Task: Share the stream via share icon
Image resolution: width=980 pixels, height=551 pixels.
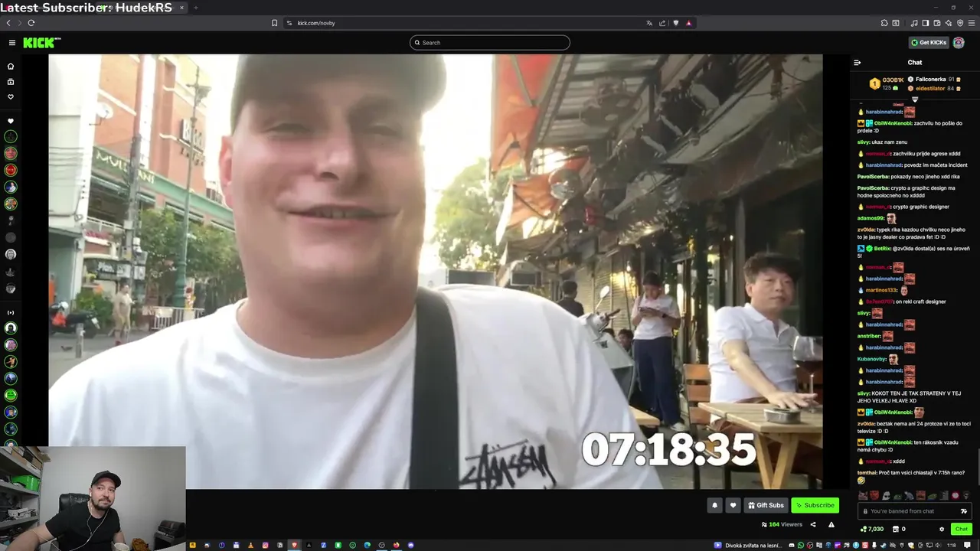Action: 813,525
